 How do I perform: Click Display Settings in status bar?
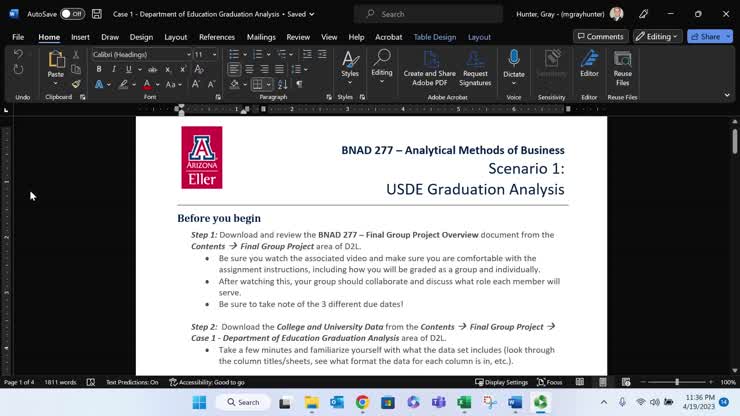(501, 382)
